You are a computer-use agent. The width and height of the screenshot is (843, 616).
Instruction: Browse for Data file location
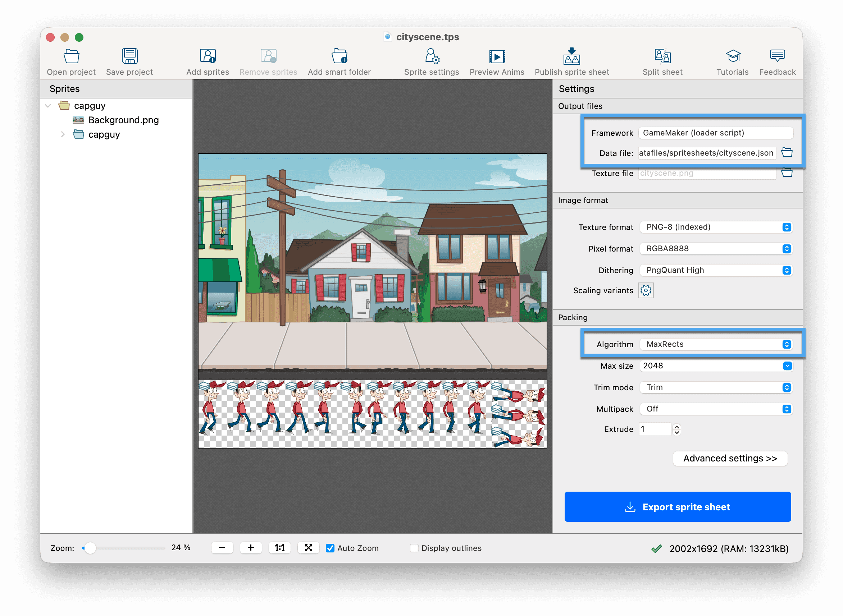click(787, 152)
